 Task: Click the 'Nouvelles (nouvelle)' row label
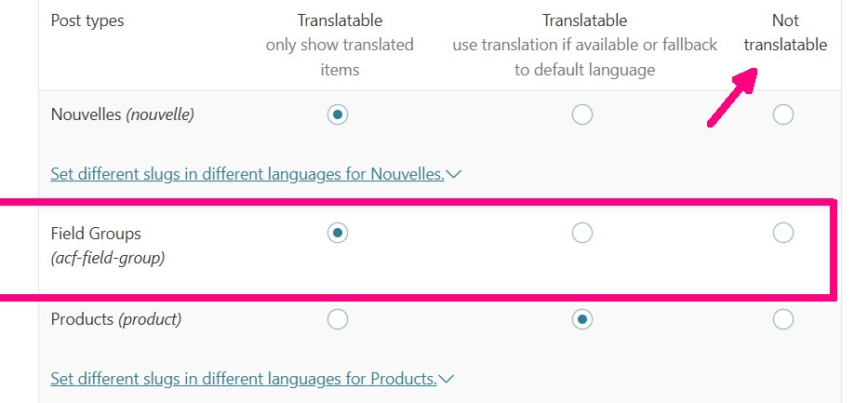tap(122, 115)
